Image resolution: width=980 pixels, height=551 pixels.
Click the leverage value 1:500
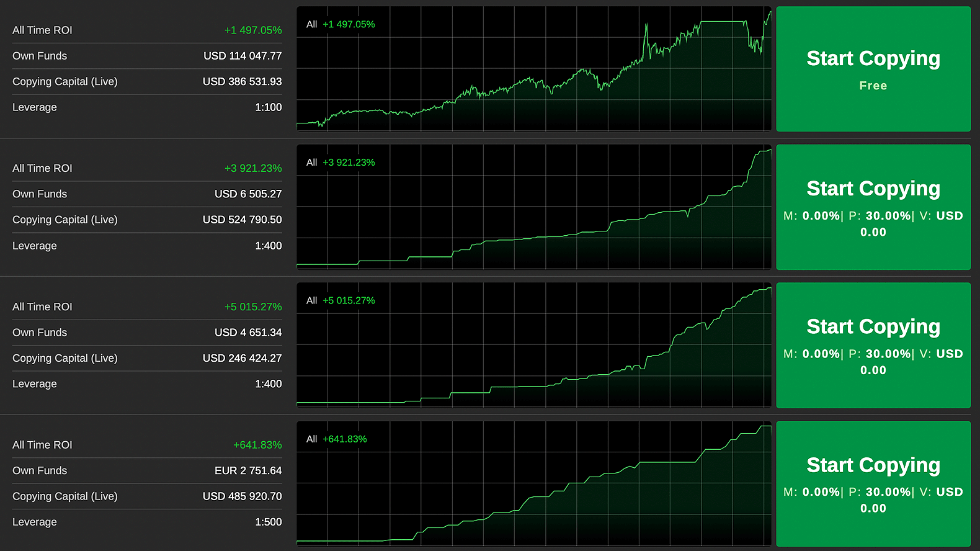[269, 522]
